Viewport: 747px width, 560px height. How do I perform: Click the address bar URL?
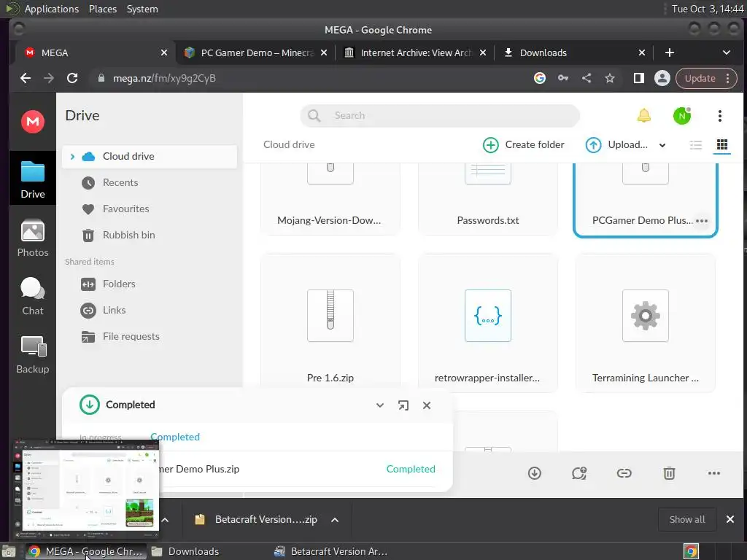click(164, 78)
